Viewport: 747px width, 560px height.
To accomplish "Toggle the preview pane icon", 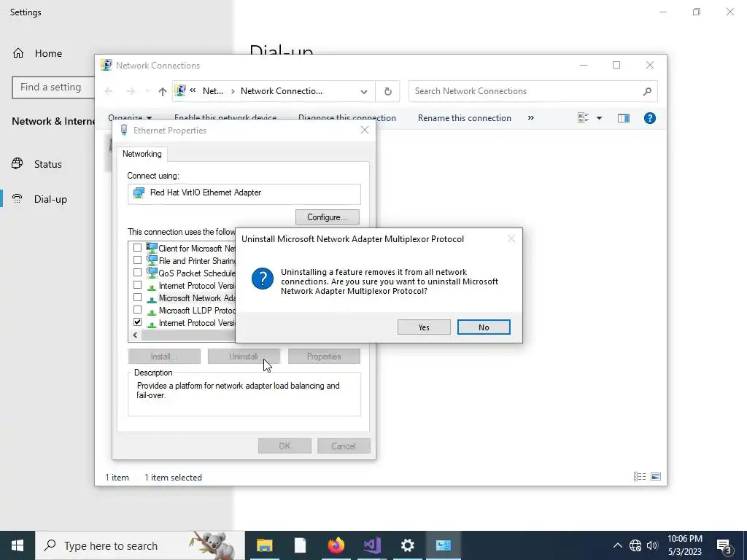I will click(623, 118).
